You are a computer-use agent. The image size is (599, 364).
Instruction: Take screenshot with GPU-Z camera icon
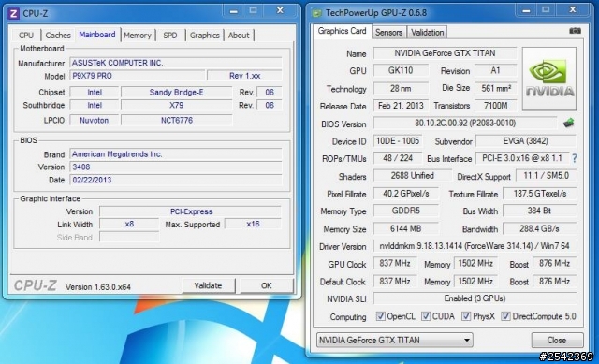(575, 31)
